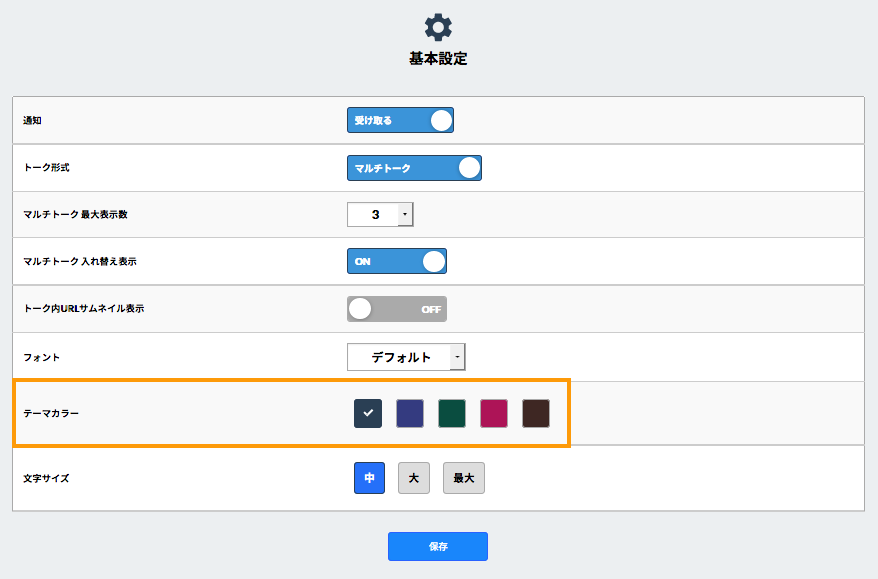The width and height of the screenshot is (878, 579).
Task: Select the magenta theme color swatch
Action: click(494, 413)
